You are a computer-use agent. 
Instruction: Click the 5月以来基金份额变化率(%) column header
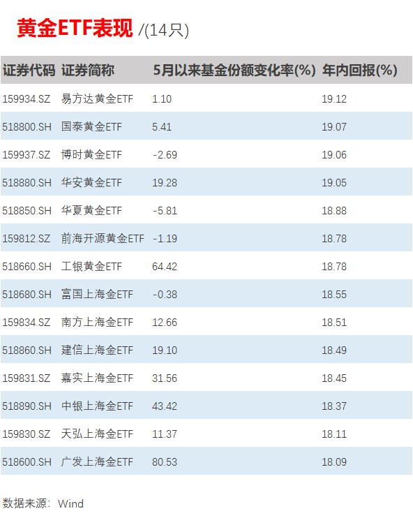(234, 71)
